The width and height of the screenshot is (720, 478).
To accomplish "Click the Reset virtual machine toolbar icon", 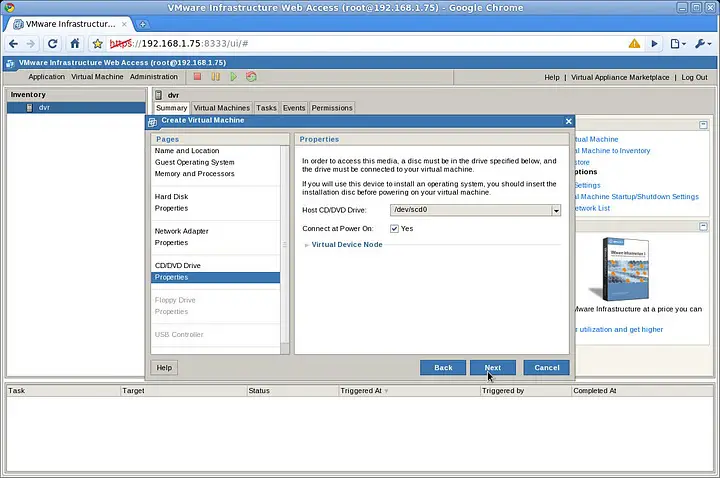I will tap(251, 77).
